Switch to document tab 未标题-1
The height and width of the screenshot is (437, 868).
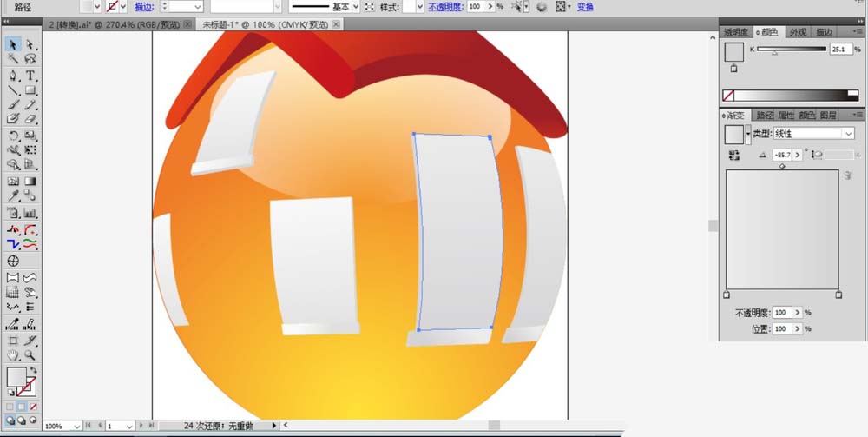click(265, 24)
